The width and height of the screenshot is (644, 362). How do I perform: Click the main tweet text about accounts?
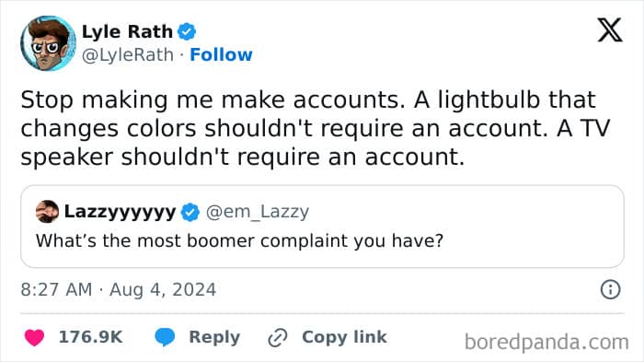[x=316, y=128]
